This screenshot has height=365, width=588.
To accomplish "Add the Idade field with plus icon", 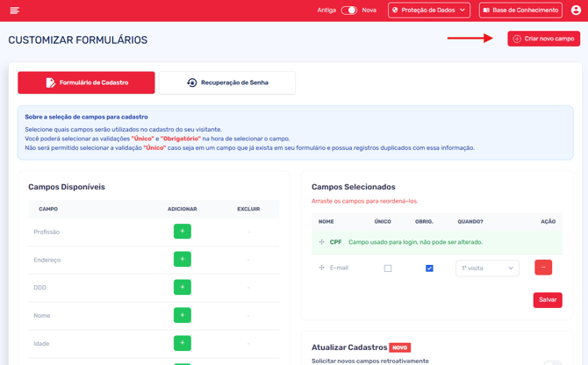I will coord(183,343).
